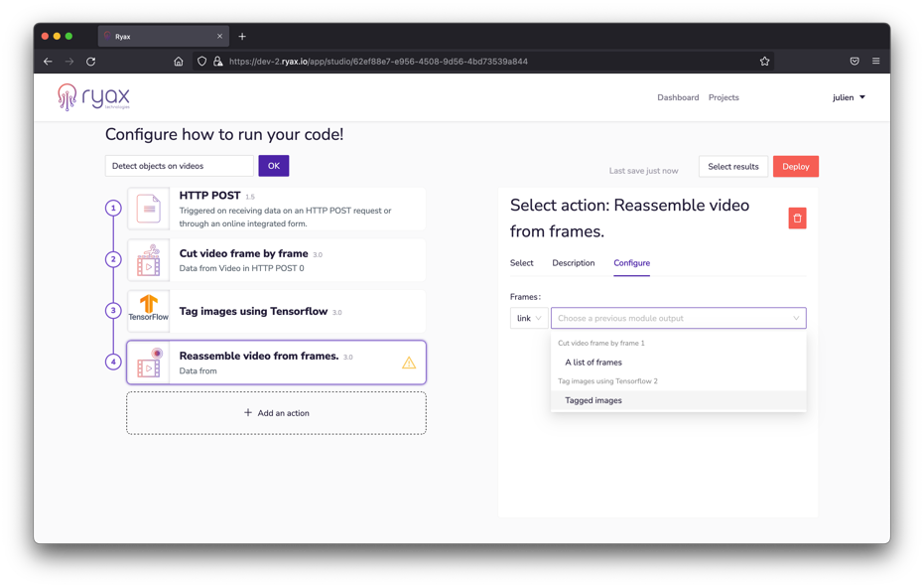The image size is (924, 588).
Task: Open the previous module output combo box
Action: coord(678,319)
